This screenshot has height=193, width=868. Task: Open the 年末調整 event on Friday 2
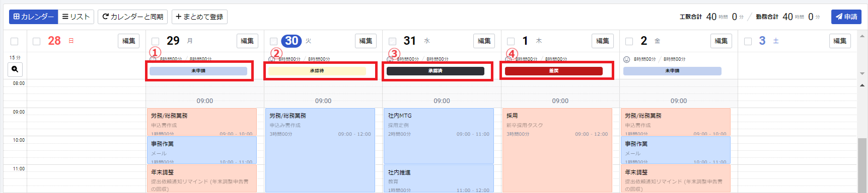point(676,179)
